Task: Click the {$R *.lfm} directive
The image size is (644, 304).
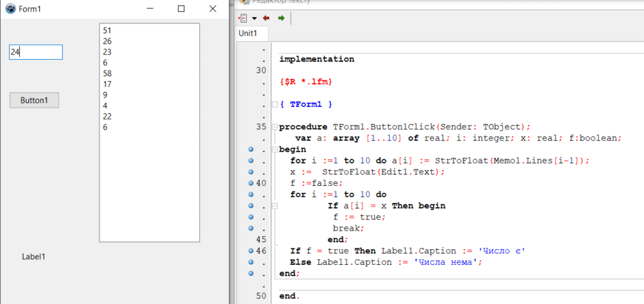Action: point(306,82)
